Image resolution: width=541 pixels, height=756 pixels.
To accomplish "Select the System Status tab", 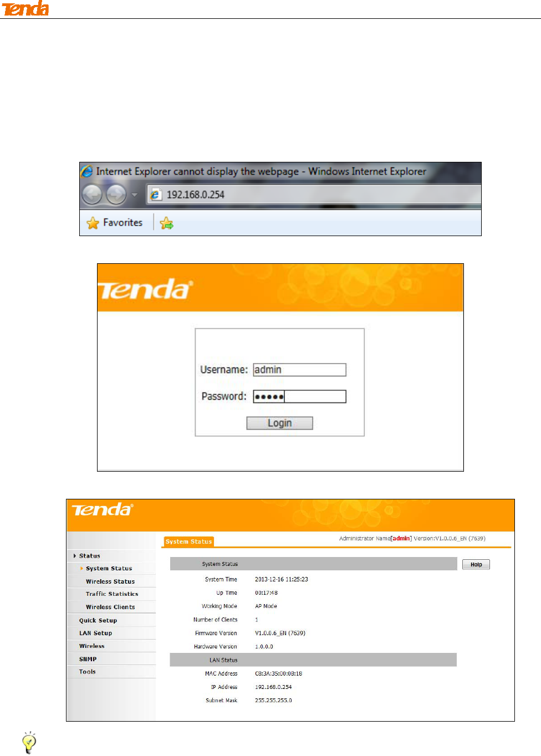I will (x=189, y=542).
